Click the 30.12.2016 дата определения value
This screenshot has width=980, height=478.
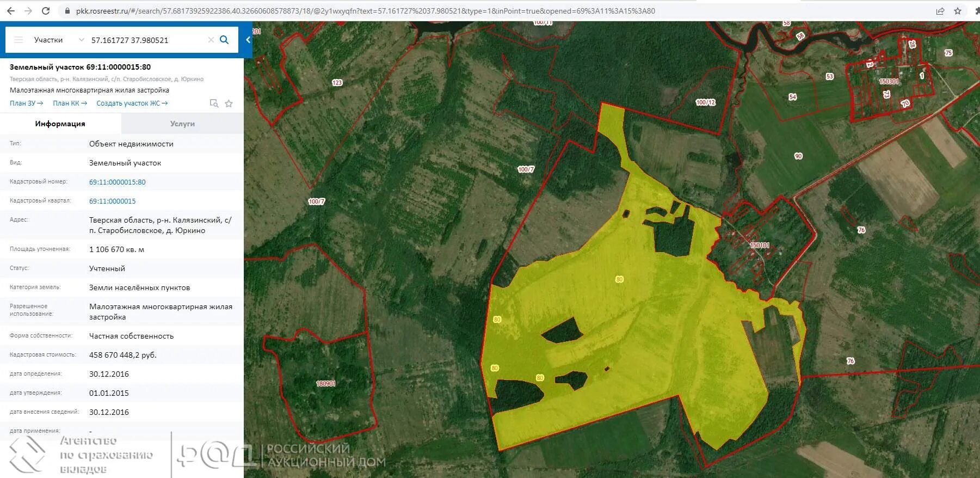[x=109, y=374]
